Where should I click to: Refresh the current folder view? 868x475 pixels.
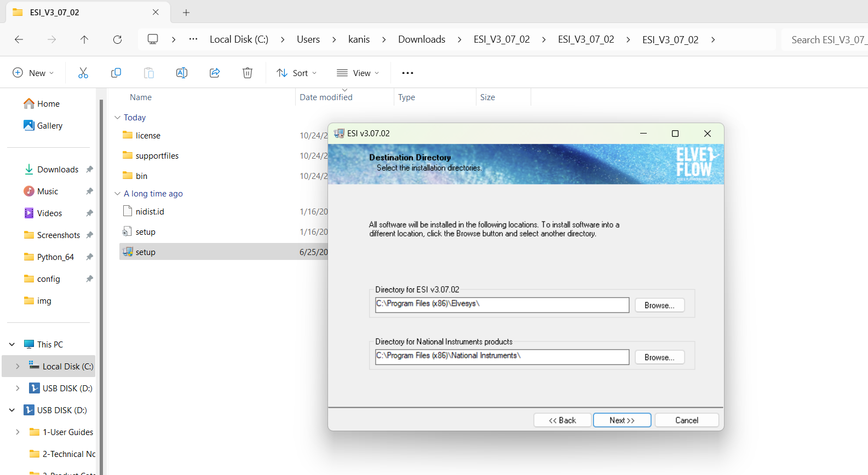click(x=117, y=39)
